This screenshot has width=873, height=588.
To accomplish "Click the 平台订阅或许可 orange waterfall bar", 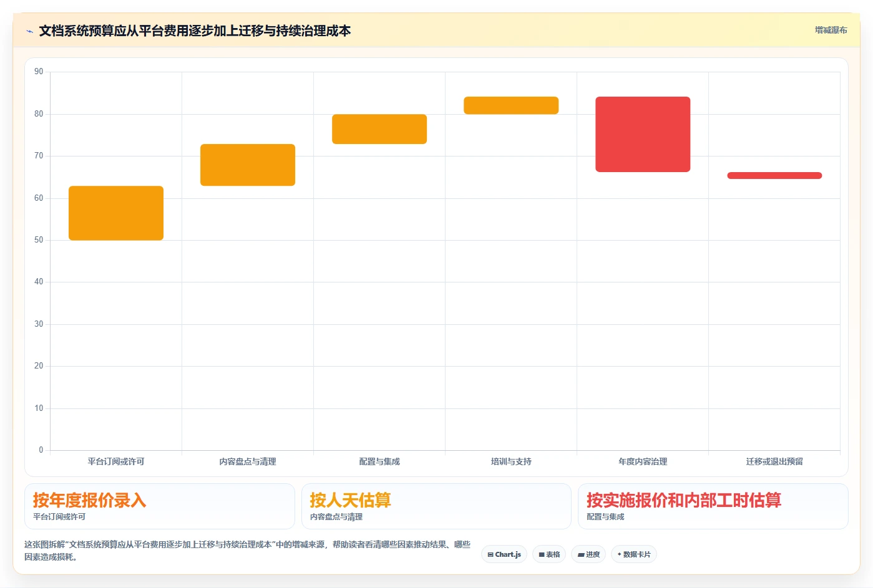I will 116,213.
